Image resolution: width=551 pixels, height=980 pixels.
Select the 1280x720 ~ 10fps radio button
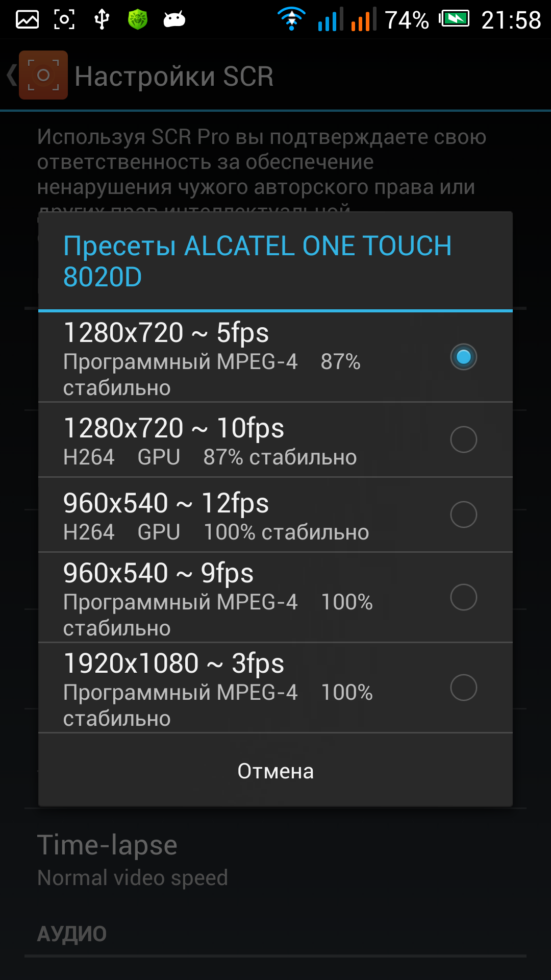tap(463, 439)
